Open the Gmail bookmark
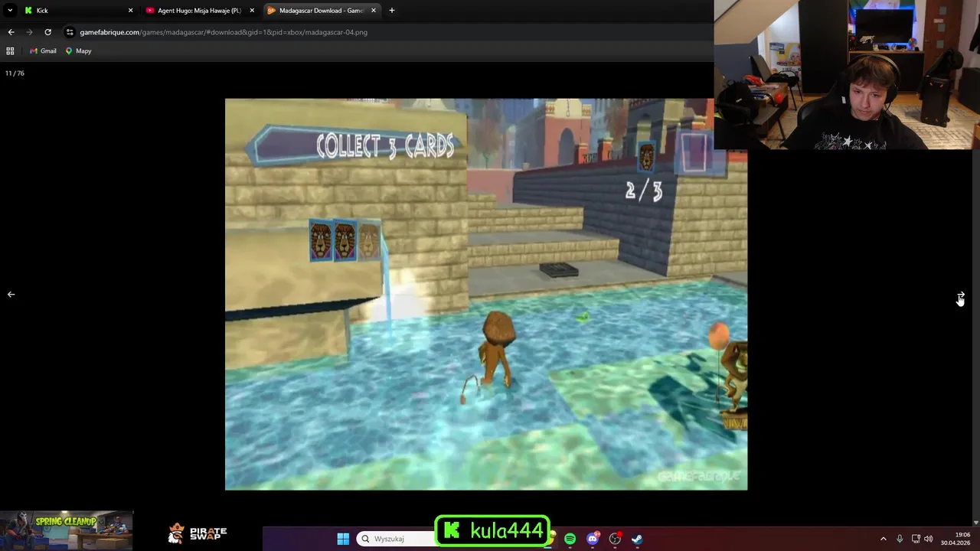Viewport: 980px width, 551px height. click(x=43, y=51)
